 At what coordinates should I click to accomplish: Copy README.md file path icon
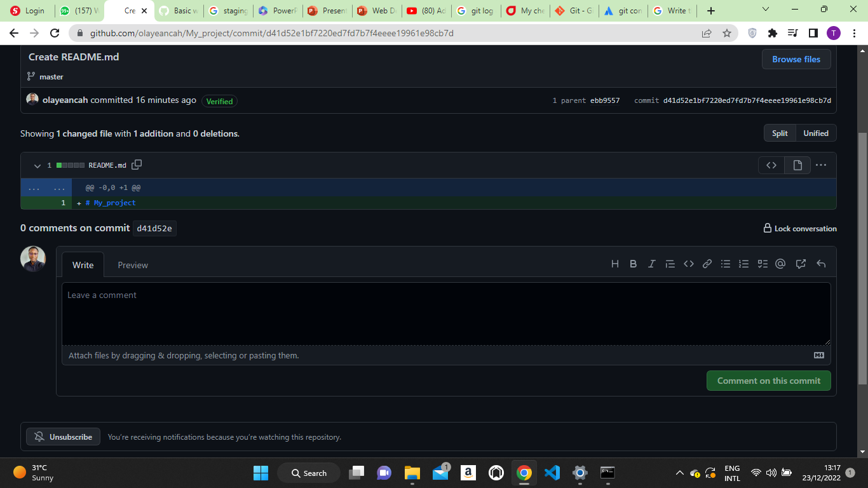tap(137, 165)
